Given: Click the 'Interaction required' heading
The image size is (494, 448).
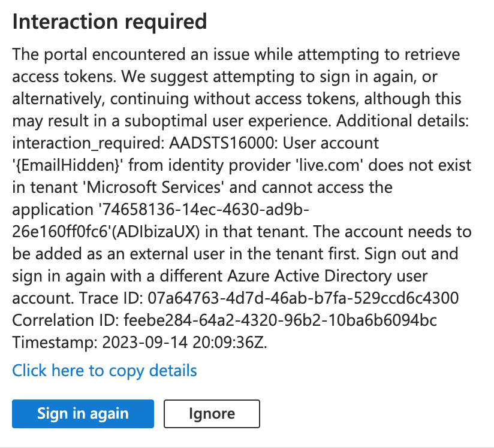Looking at the screenshot, I should pyautogui.click(x=110, y=22).
